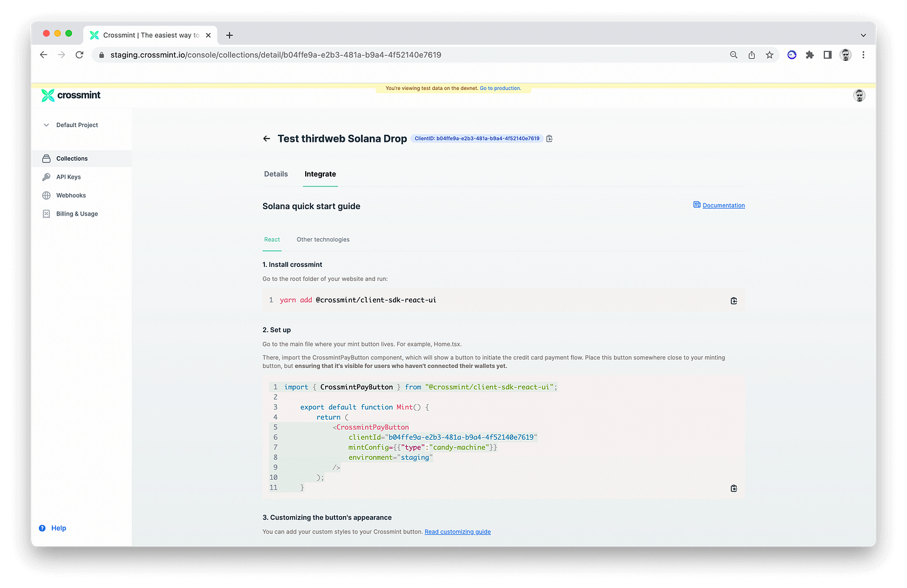This screenshot has height=588, width=907.
Task: Click the Crossmint logo
Action: [71, 95]
